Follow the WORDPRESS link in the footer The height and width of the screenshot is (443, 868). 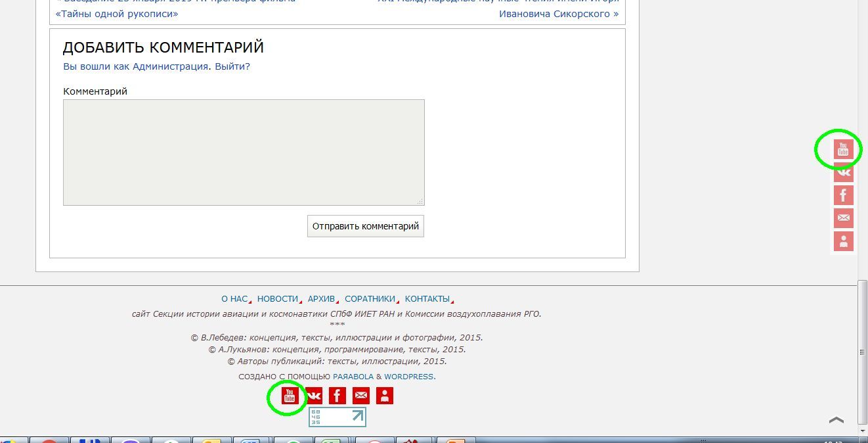pos(408,377)
